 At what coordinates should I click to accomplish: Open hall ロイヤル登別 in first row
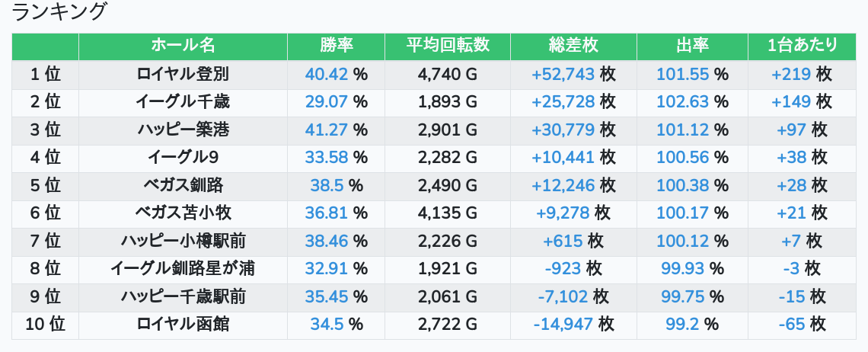pyautogui.click(x=183, y=75)
